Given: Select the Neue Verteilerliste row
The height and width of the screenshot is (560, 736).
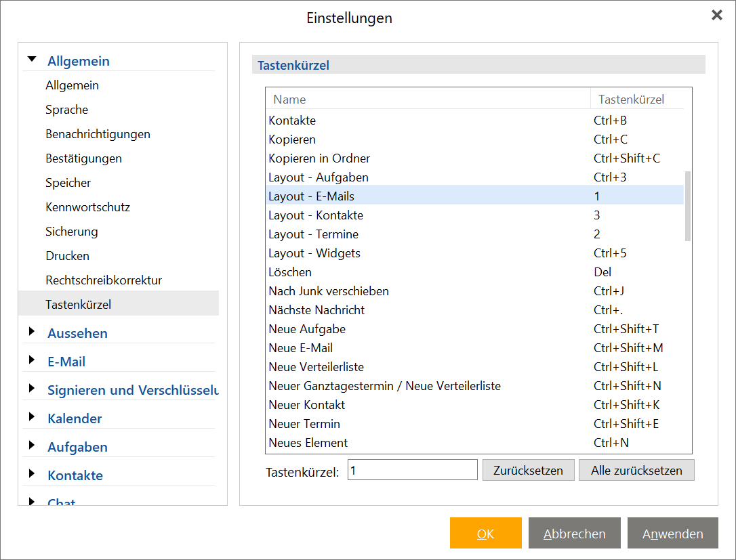Looking at the screenshot, I should (x=475, y=367).
